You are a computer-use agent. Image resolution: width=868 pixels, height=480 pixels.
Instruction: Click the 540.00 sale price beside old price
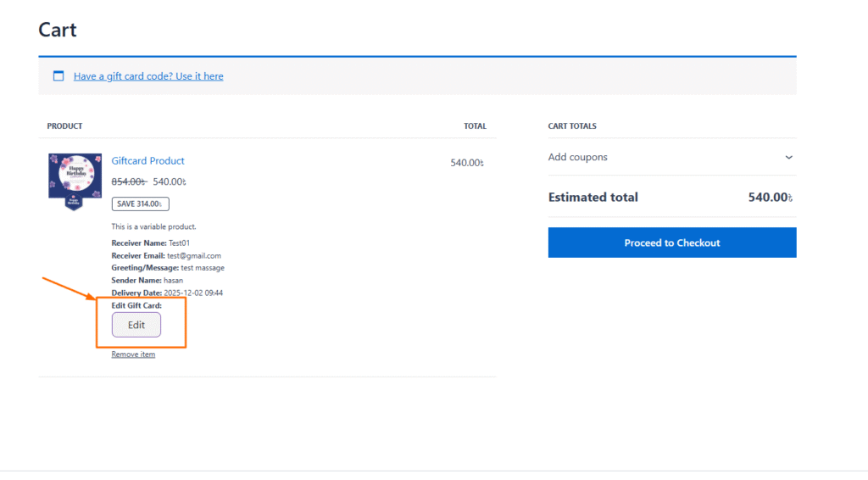170,181
